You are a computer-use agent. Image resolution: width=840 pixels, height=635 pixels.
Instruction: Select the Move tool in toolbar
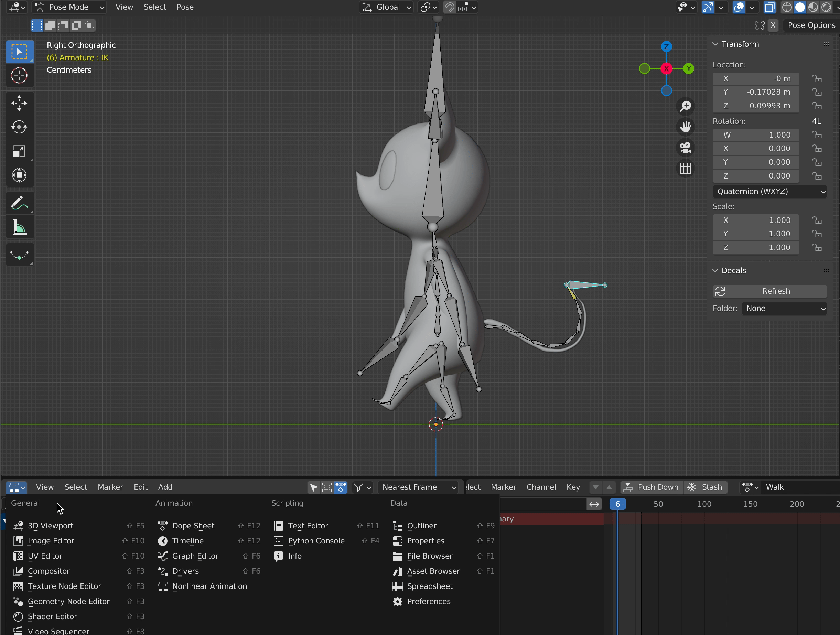tap(19, 103)
